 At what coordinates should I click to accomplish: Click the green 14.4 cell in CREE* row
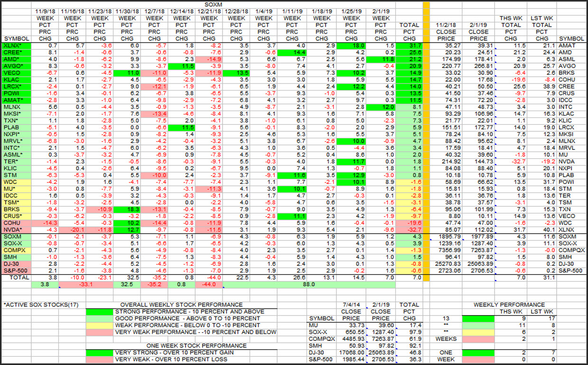292,52
